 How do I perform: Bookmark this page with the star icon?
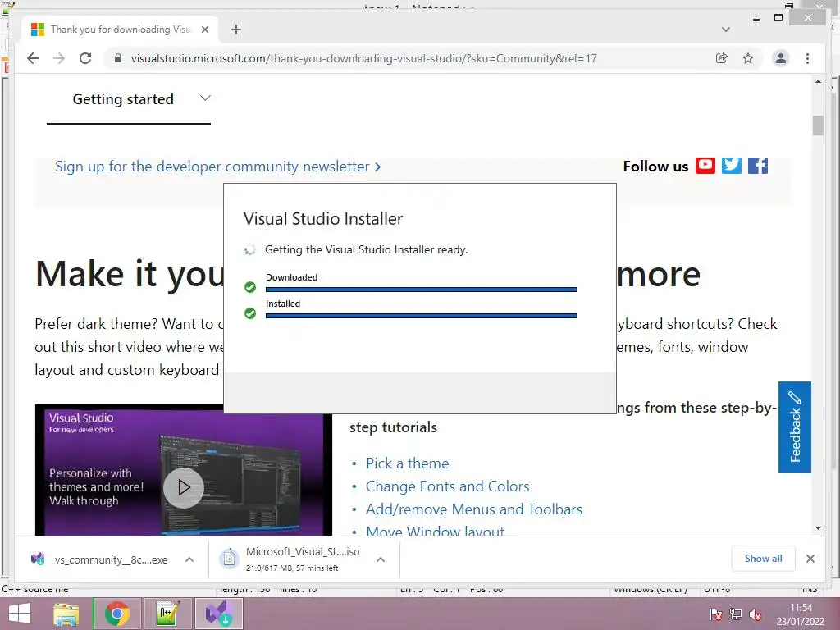point(748,58)
